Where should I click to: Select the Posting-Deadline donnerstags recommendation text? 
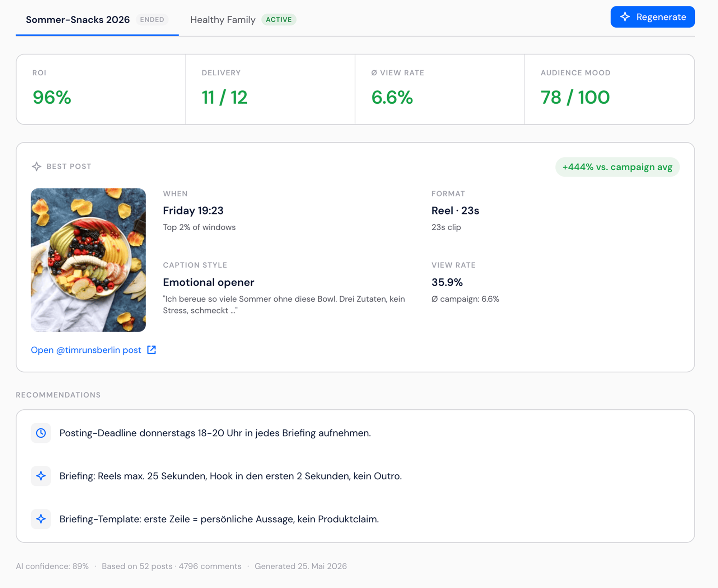tap(215, 433)
